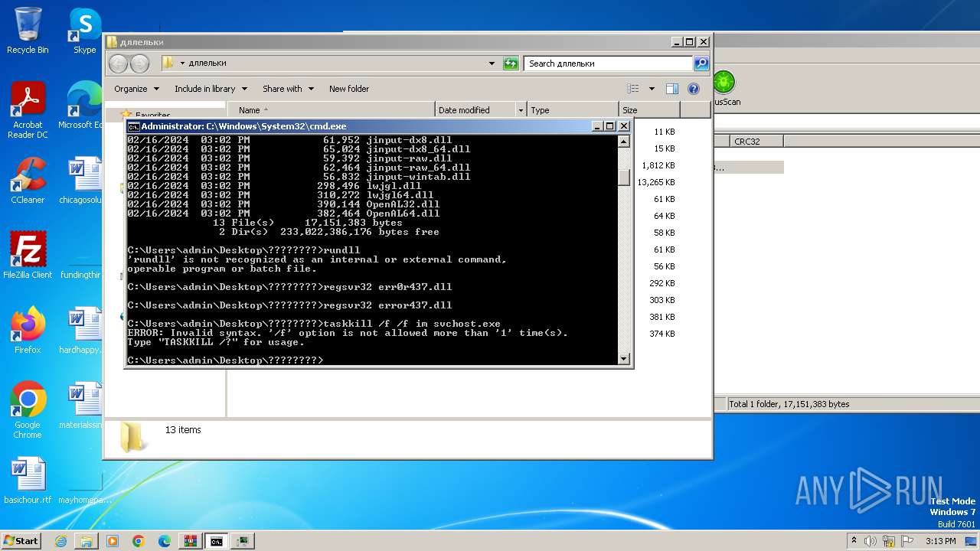Click the Explorer back navigation arrow
The height and width of the screenshot is (551, 980).
pyautogui.click(x=118, y=64)
